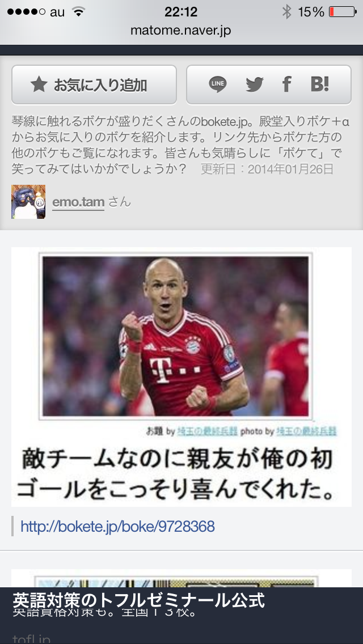Open the emo.tam avatar thumbnail
The image size is (363, 644).
pyautogui.click(x=28, y=202)
